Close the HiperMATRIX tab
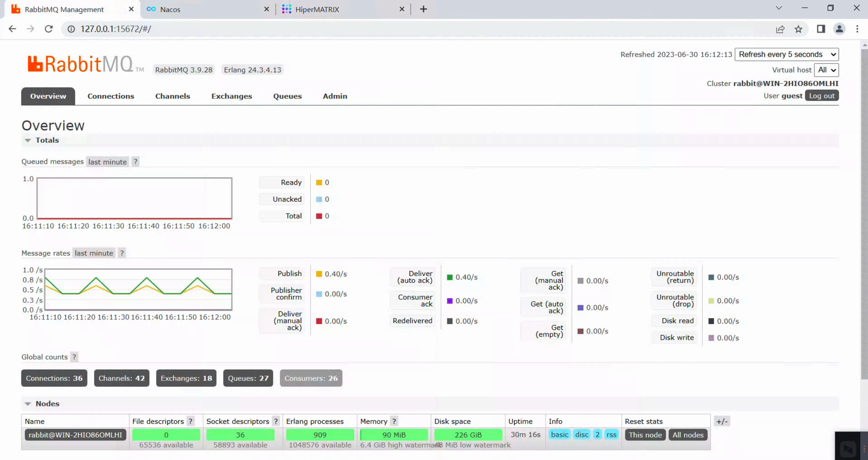 402,9
